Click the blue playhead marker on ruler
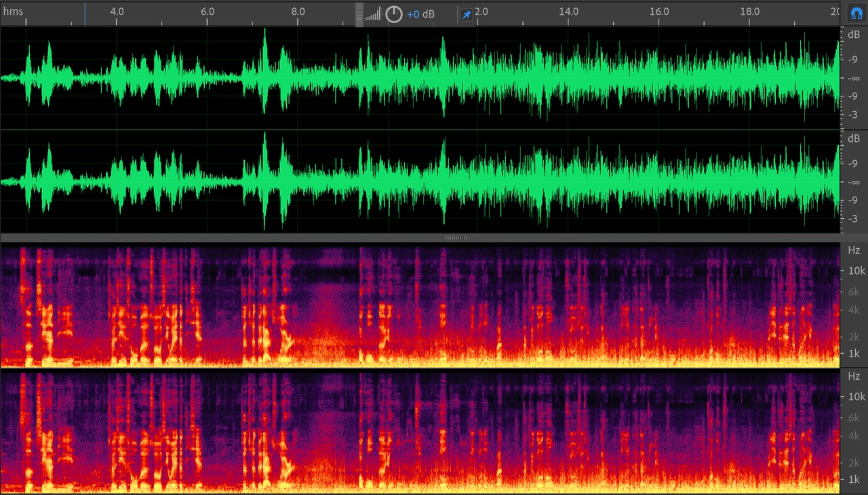Viewport: 868px width, 495px height. pos(85,14)
